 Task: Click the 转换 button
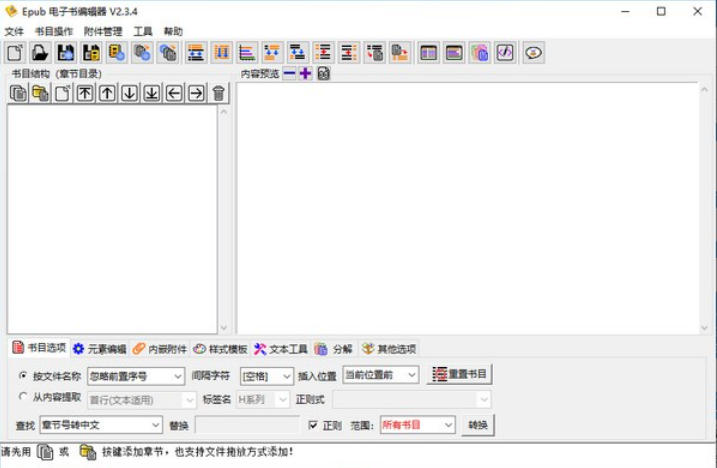click(478, 425)
